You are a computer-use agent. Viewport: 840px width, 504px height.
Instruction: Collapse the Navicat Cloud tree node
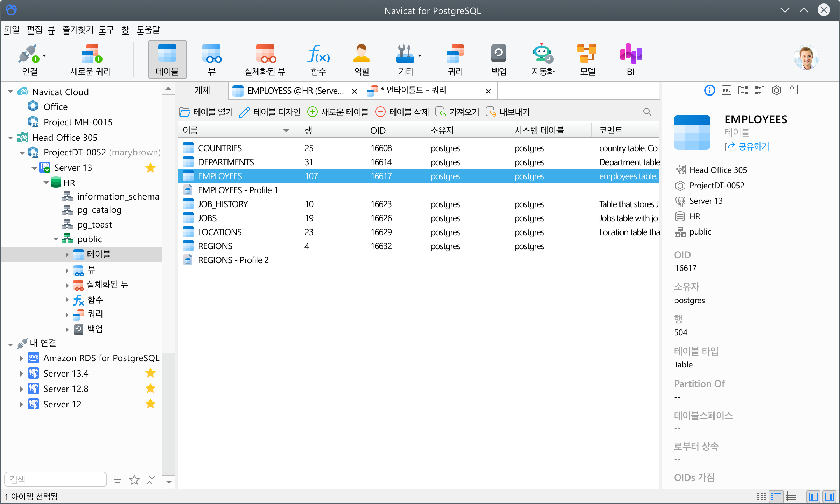tap(10, 92)
